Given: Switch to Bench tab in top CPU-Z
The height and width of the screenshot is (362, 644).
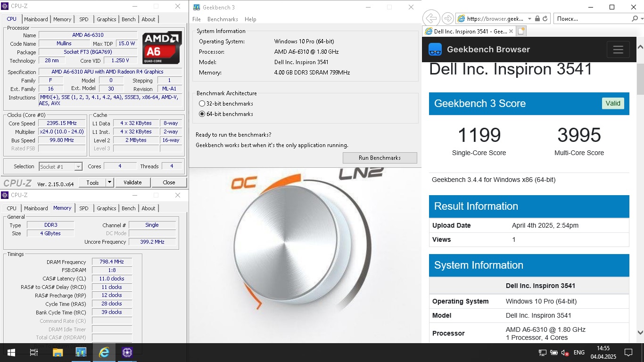Looking at the screenshot, I should click(x=129, y=19).
